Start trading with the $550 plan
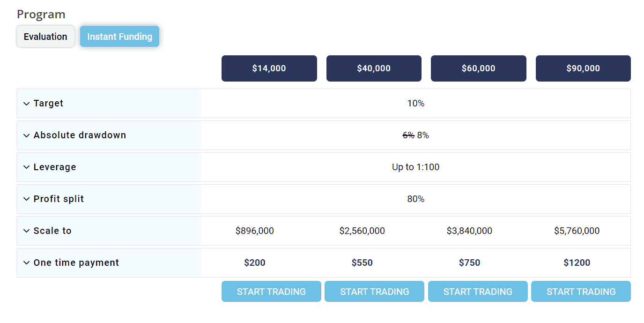644x323 pixels. point(374,292)
